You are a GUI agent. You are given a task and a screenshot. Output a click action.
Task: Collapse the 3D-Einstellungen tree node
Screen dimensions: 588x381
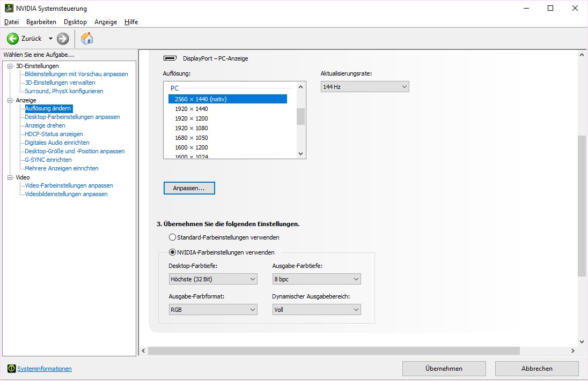[x=10, y=66]
